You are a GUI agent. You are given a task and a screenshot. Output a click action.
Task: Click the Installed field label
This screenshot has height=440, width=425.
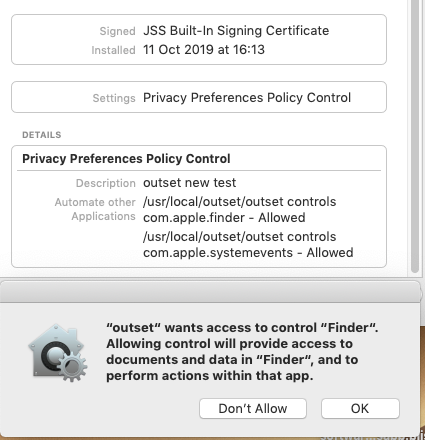(x=113, y=50)
